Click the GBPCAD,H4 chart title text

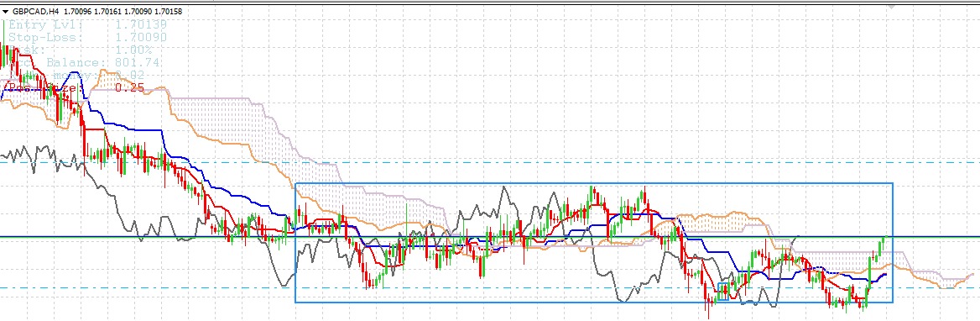(x=35, y=11)
